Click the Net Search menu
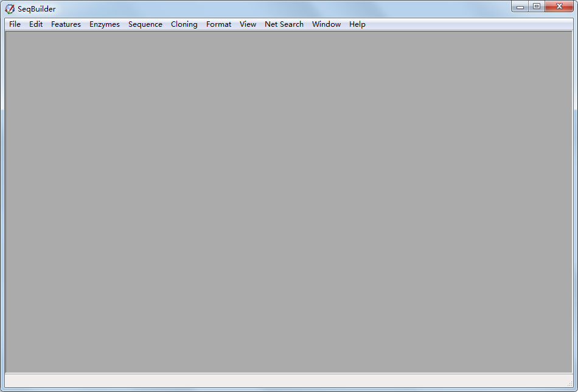This screenshot has width=578, height=392. (284, 24)
